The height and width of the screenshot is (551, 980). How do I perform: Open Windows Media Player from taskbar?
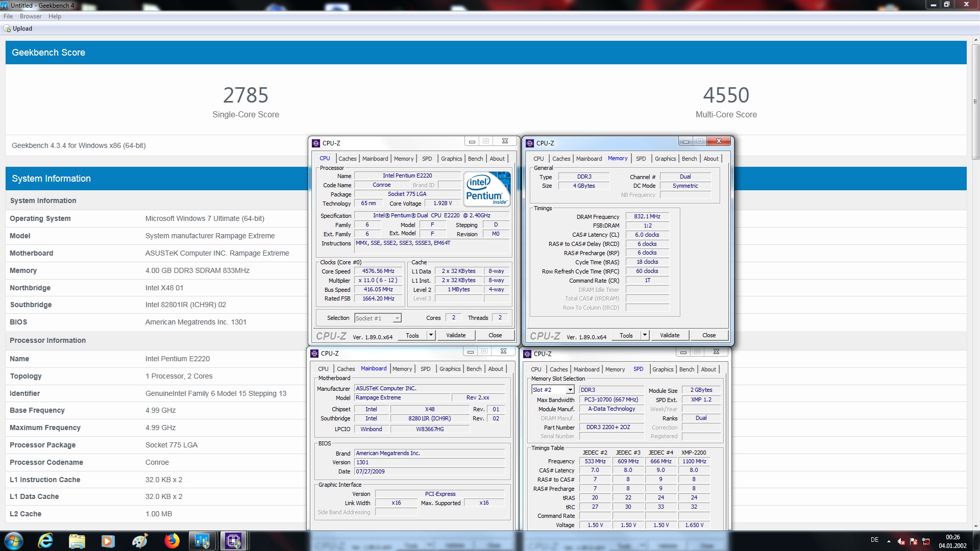point(108,541)
